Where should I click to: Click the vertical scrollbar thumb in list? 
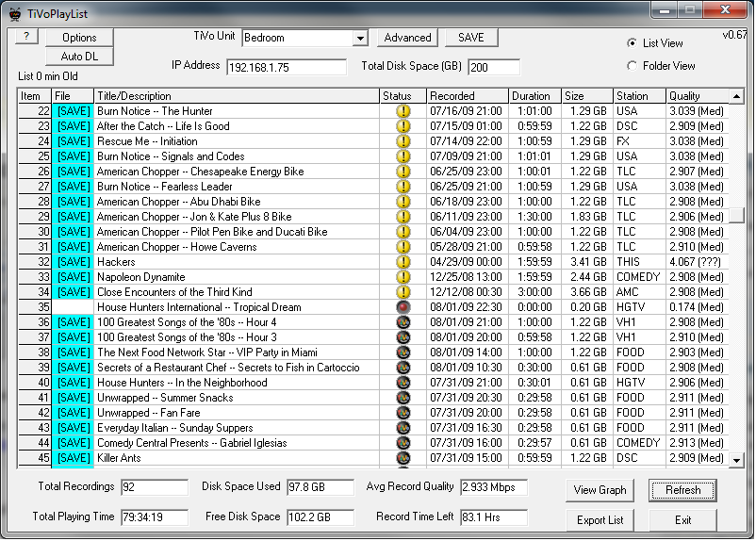[x=736, y=215]
